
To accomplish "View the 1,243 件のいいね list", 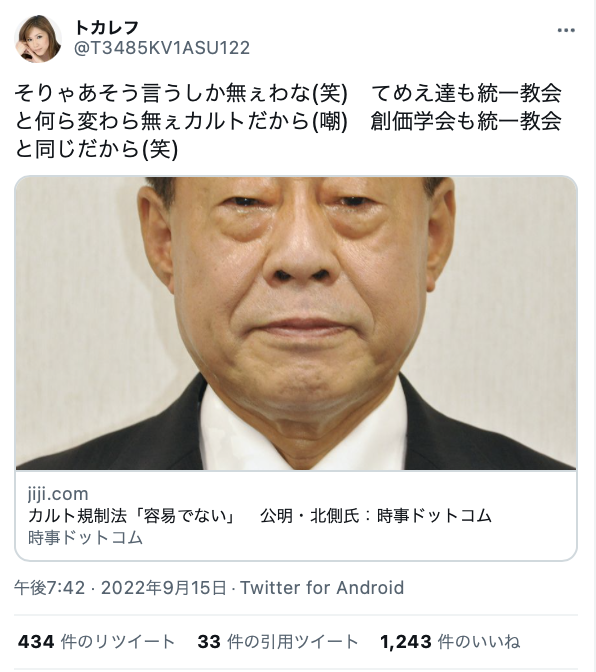I will (450, 642).
